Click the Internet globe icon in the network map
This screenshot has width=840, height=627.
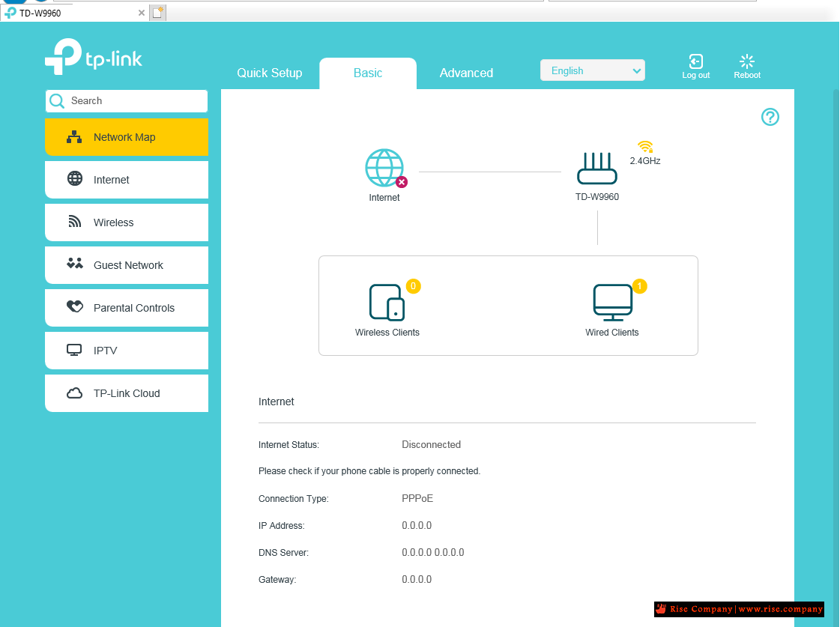coord(384,168)
